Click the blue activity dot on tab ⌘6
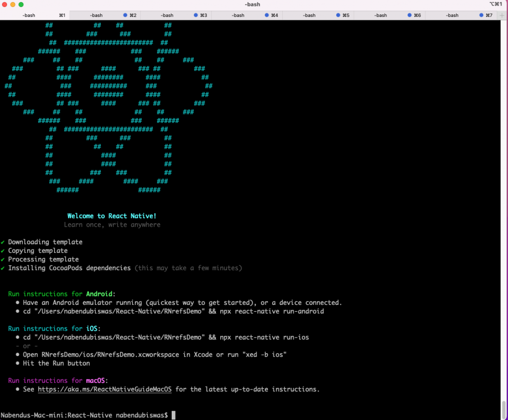Screen dimensions: 508x420 [409, 15]
